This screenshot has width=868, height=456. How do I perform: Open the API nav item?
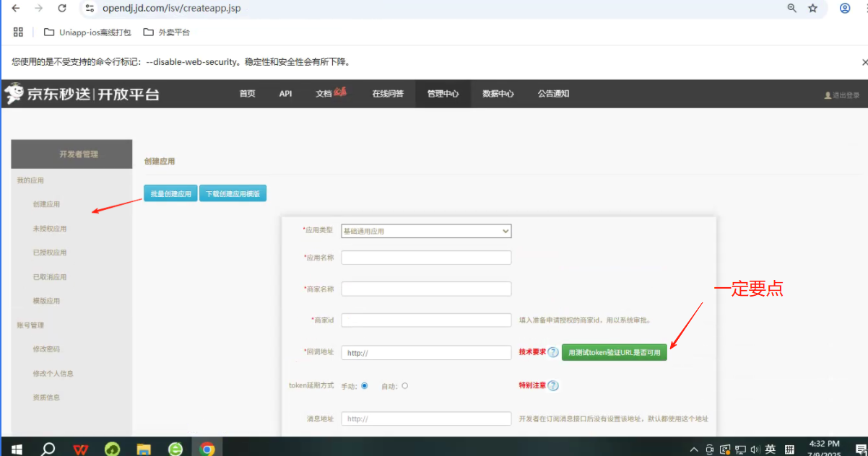pos(285,94)
